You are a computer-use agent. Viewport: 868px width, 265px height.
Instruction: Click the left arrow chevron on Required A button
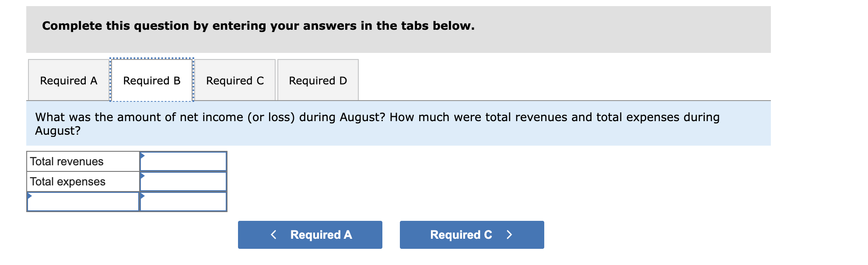tap(274, 234)
